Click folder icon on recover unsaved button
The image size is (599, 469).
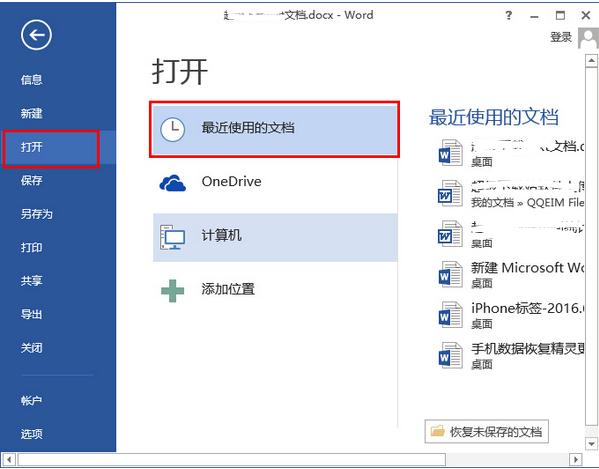[438, 432]
